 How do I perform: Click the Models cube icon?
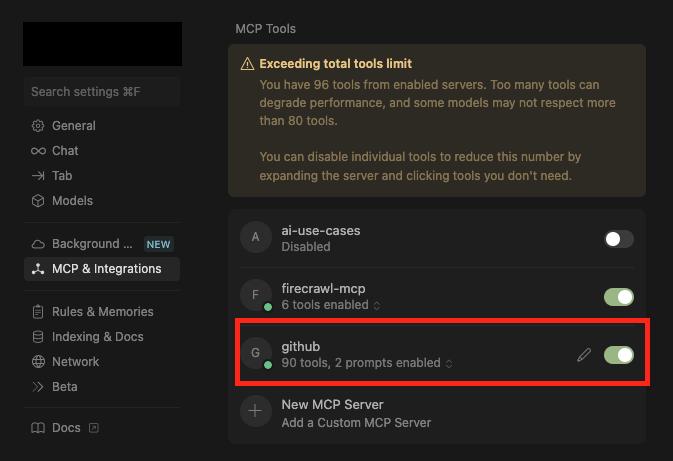pyautogui.click(x=38, y=201)
